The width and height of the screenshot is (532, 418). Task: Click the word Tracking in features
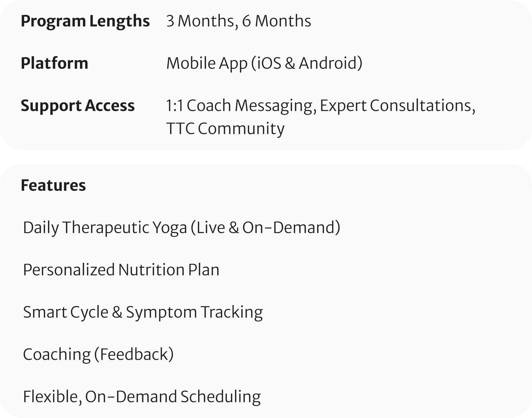coord(232,313)
